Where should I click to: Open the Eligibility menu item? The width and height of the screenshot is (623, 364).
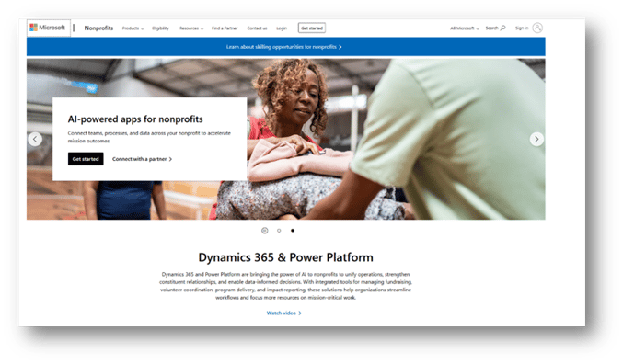coord(160,28)
